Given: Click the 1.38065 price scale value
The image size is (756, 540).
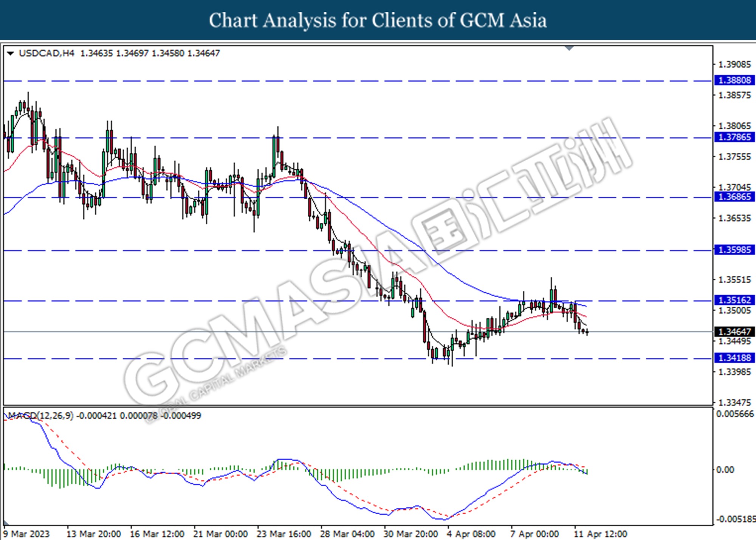Looking at the screenshot, I should tap(734, 126).
